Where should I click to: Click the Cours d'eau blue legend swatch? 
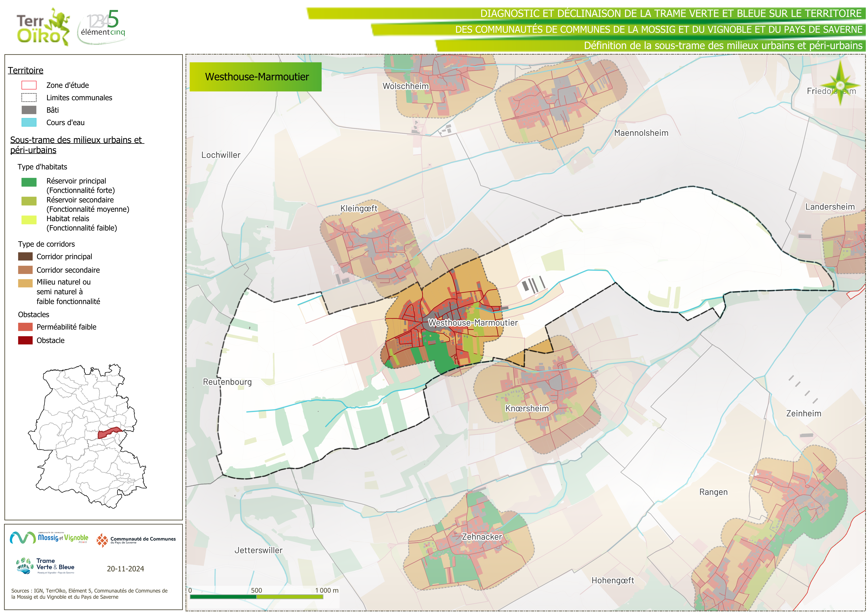coord(29,122)
